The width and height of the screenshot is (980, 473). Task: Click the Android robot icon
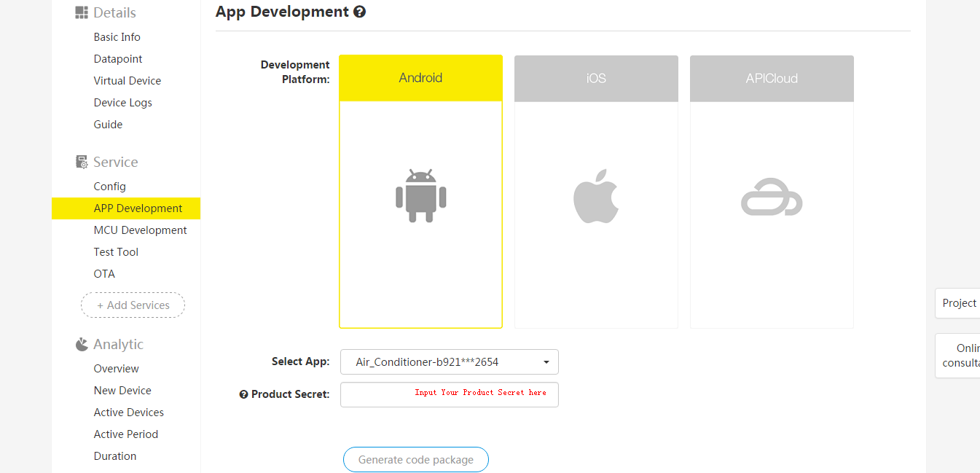click(x=420, y=196)
